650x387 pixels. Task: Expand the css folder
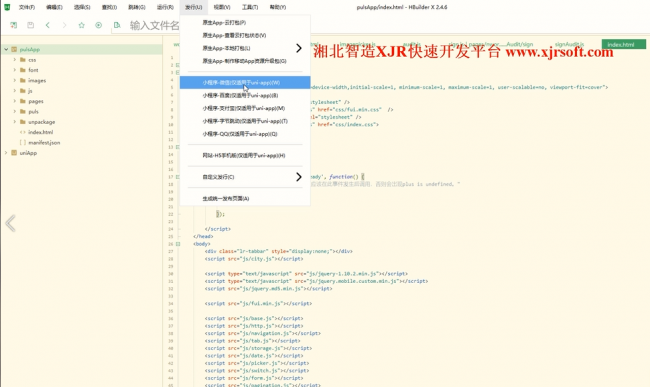15,60
